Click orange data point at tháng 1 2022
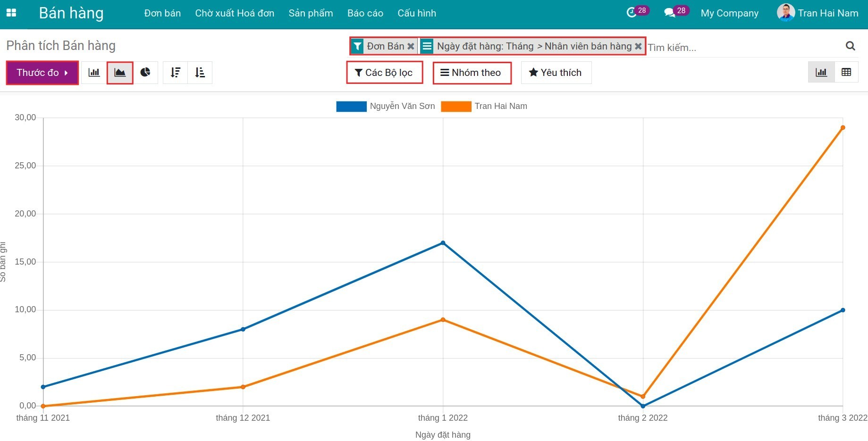 coord(443,320)
